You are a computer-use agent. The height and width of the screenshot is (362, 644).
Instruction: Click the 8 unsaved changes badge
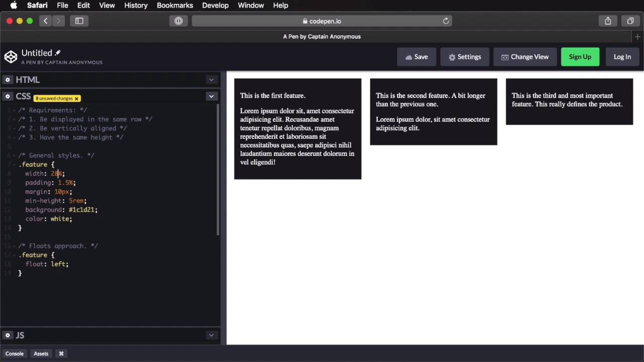pyautogui.click(x=57, y=98)
